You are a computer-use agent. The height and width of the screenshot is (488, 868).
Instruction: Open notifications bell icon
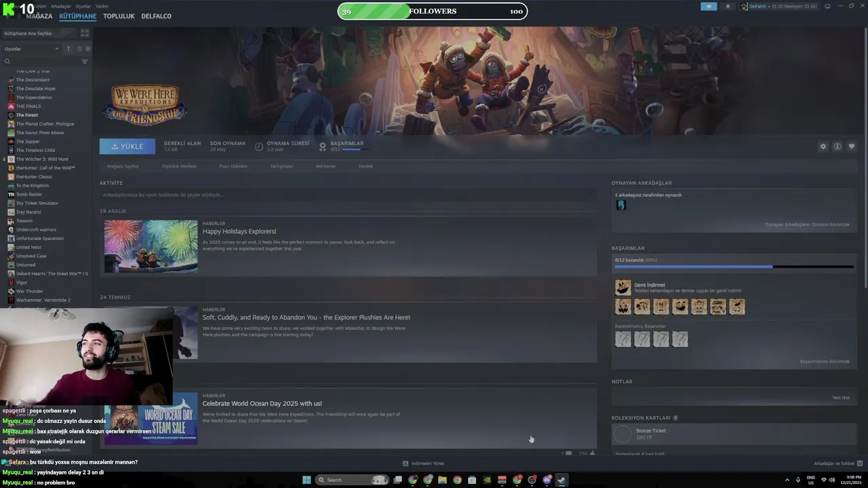click(728, 6)
